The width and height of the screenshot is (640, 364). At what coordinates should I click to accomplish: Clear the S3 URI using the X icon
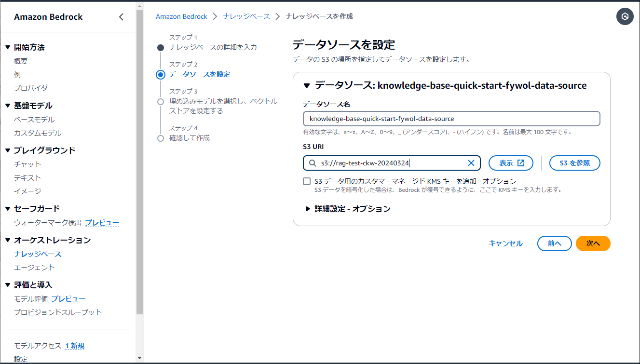pos(471,163)
